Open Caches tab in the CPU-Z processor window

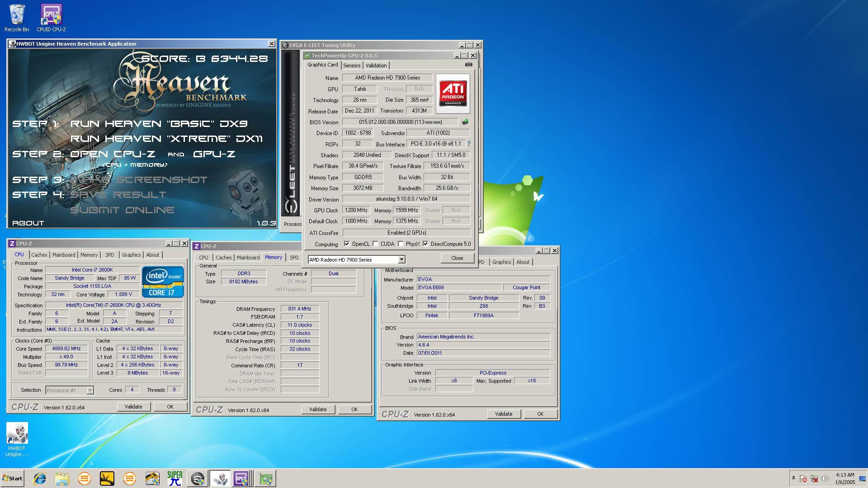pos(39,255)
